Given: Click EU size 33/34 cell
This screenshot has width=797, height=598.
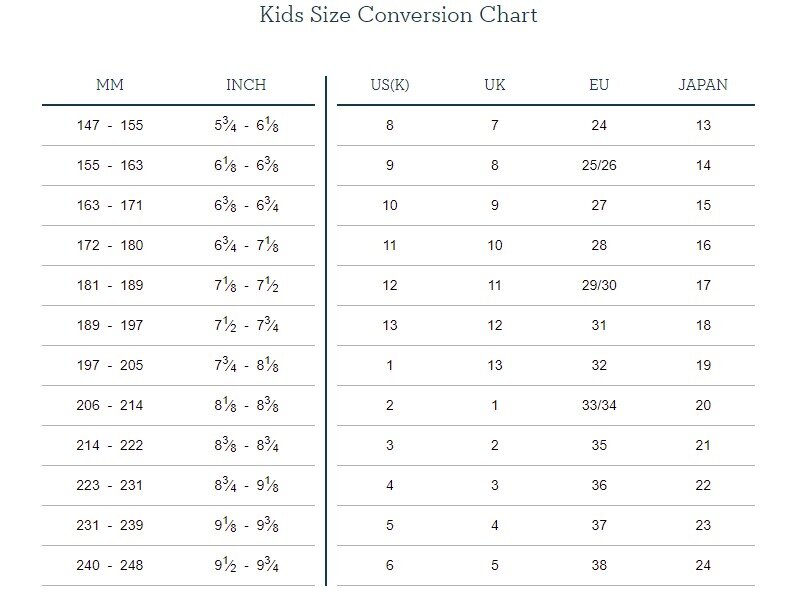Looking at the screenshot, I should click(x=599, y=406).
